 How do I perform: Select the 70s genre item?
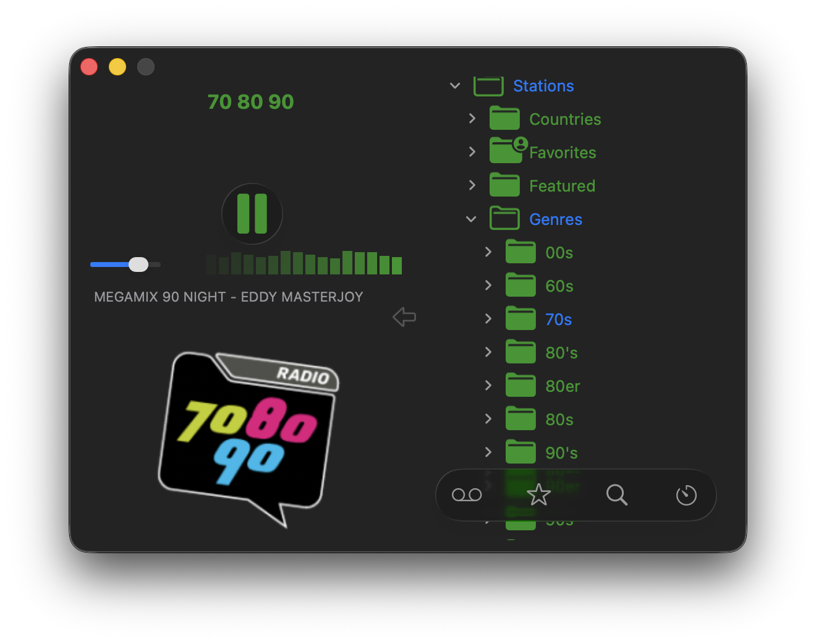[x=558, y=320]
